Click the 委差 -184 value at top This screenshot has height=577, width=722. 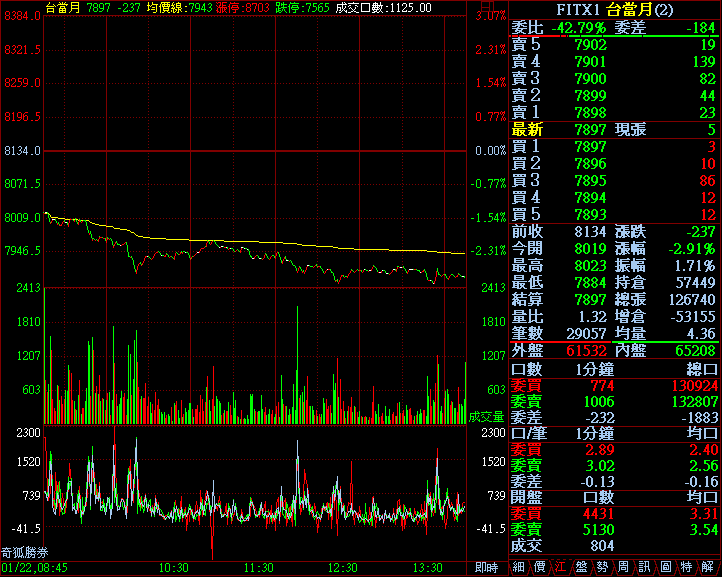pos(701,28)
